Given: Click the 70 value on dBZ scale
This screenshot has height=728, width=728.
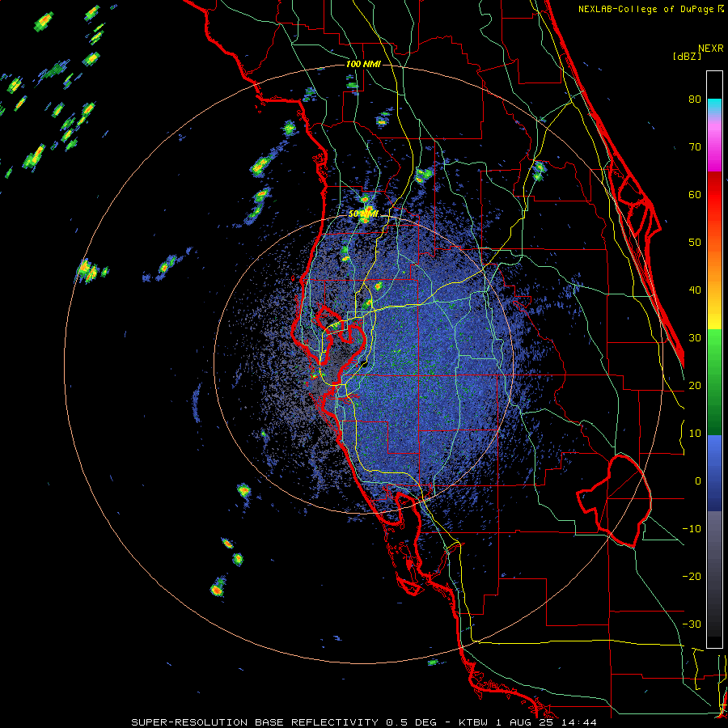Looking at the screenshot, I should (695, 147).
